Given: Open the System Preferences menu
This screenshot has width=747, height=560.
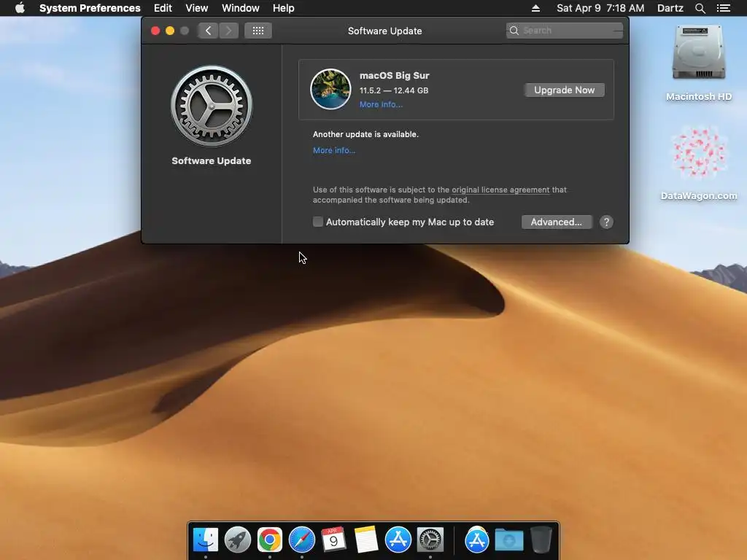Looking at the screenshot, I should [x=90, y=8].
